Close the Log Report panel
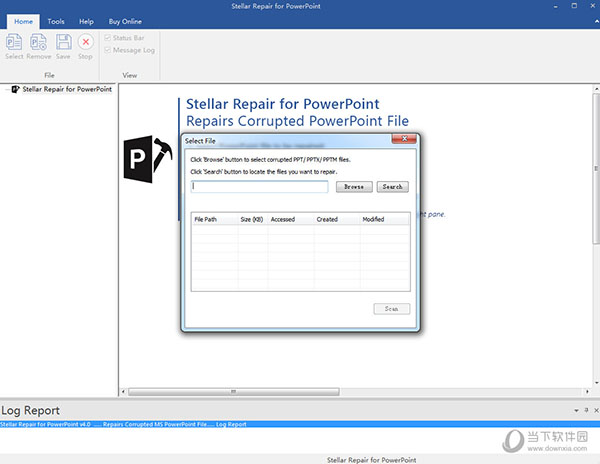Screen dimensions: 600x464 coord(596,410)
